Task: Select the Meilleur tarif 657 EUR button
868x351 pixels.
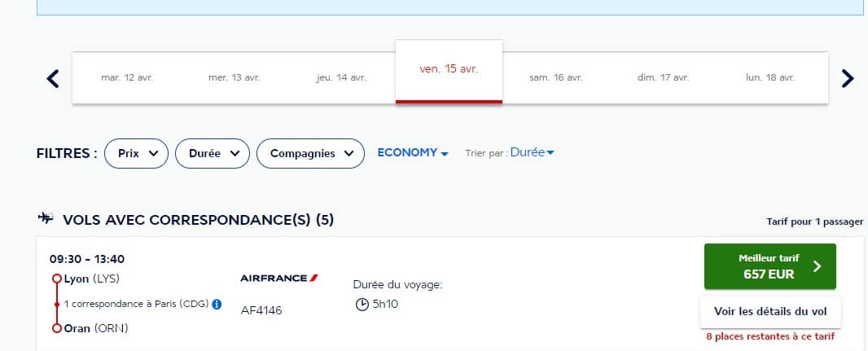Action: click(770, 266)
